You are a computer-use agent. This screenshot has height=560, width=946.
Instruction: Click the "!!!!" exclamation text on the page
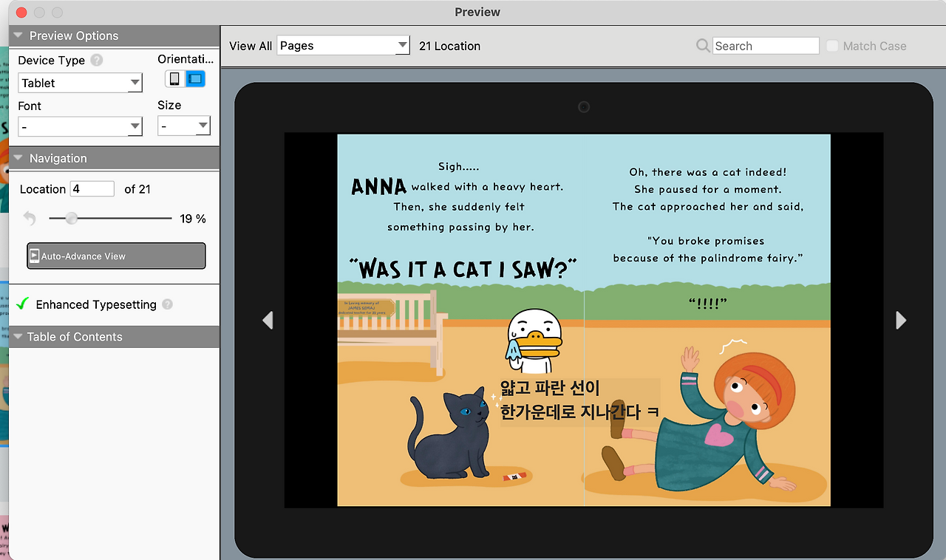pyautogui.click(x=707, y=304)
